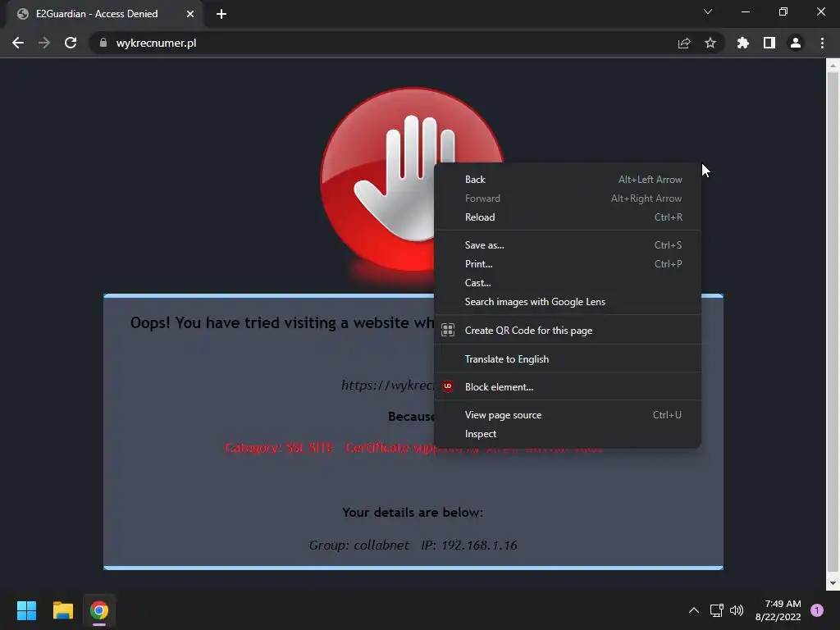This screenshot has height=630, width=840.
Task: Click the browser forward arrow
Action: click(x=44, y=43)
